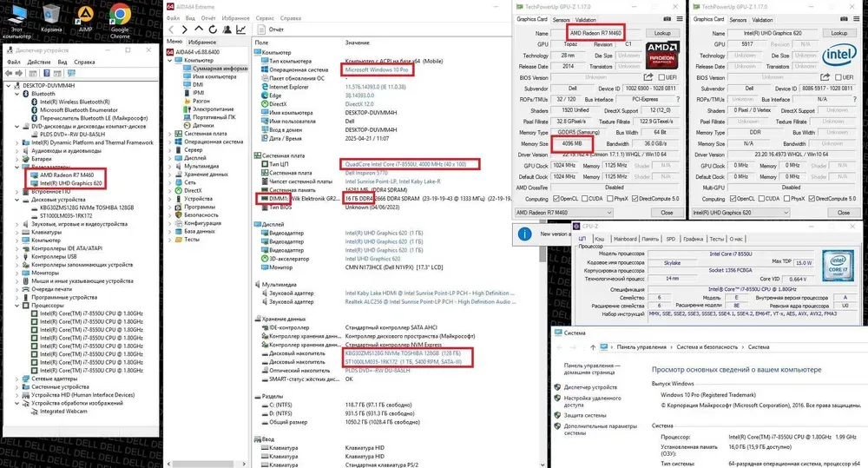
Task: Open the hamburger menu in AMD GPU-Z
Action: (680, 19)
